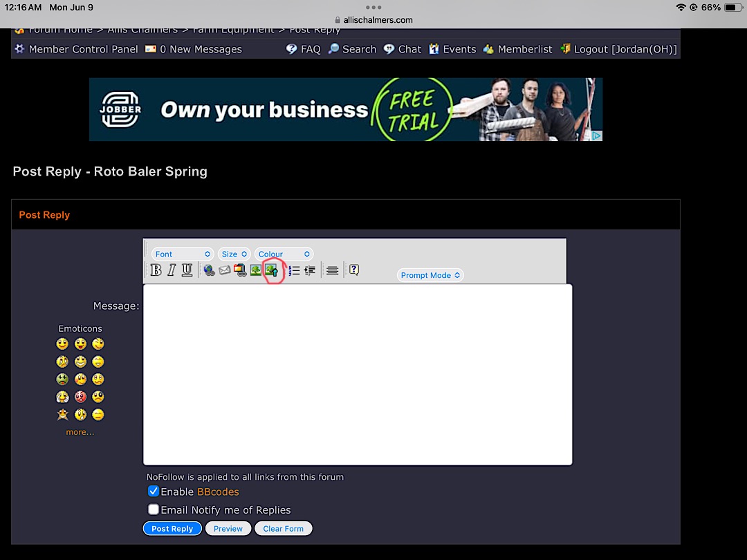The width and height of the screenshot is (747, 560).
Task: Submit with the Post Reply button
Action: 172,529
